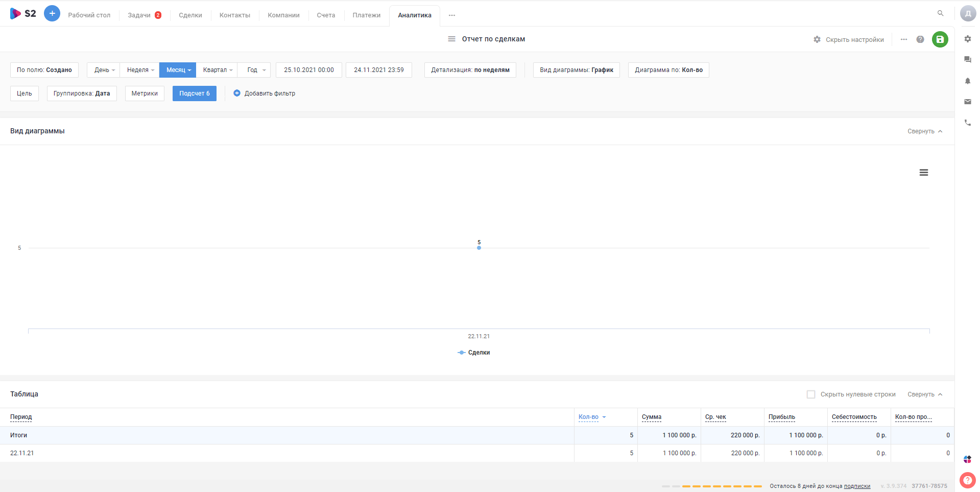Click the blue plus create button
980x492 pixels.
pyautogui.click(x=52, y=13)
